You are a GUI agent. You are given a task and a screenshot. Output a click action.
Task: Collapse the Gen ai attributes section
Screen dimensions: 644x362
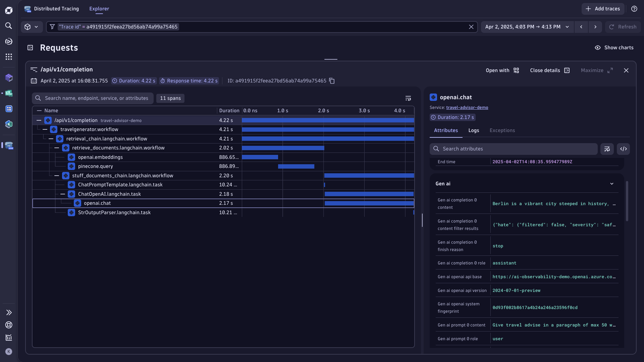pos(612,184)
